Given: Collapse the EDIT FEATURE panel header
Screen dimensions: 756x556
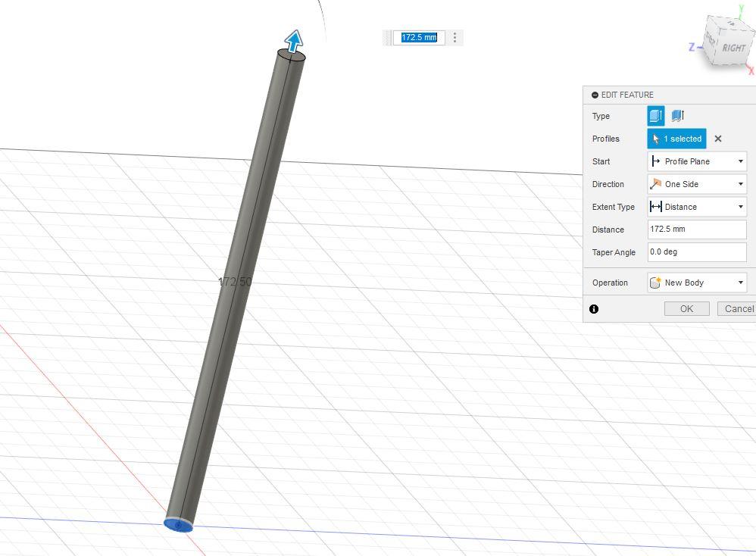Looking at the screenshot, I should point(595,95).
